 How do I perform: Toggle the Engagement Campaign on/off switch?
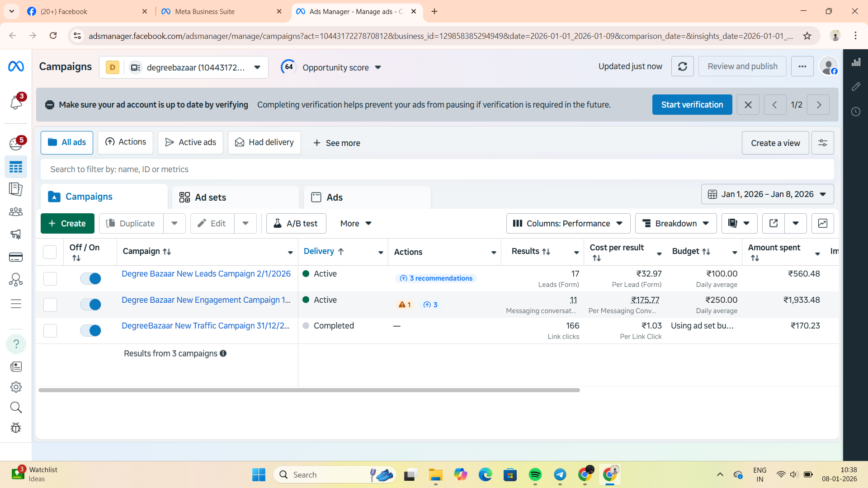(90, 305)
